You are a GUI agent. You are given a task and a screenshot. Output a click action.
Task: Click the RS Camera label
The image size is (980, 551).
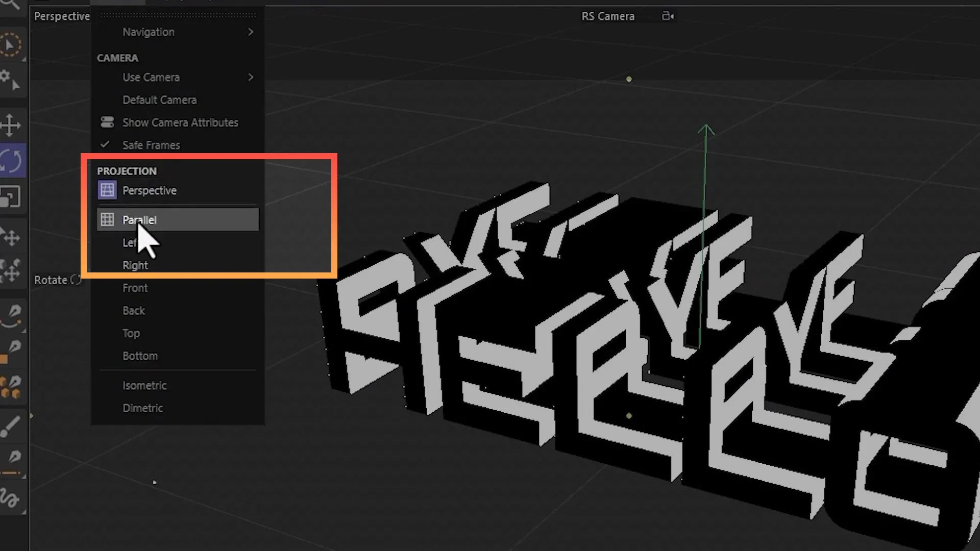point(608,16)
